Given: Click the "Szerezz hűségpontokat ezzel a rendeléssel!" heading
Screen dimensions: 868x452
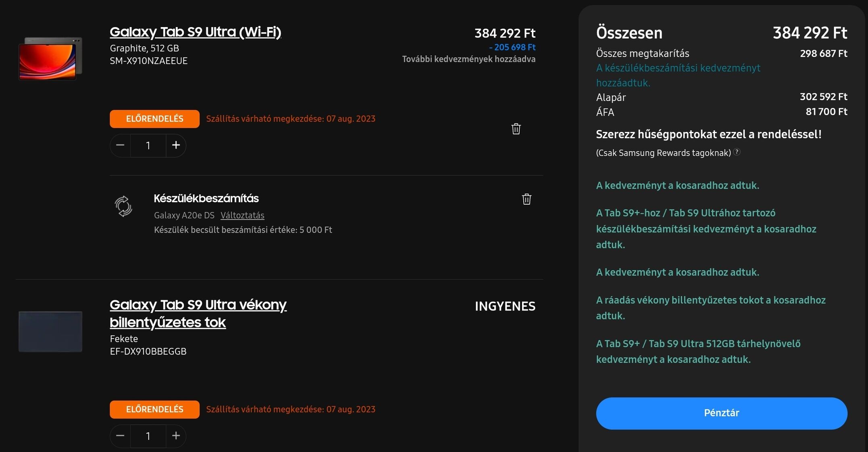Looking at the screenshot, I should click(x=709, y=134).
